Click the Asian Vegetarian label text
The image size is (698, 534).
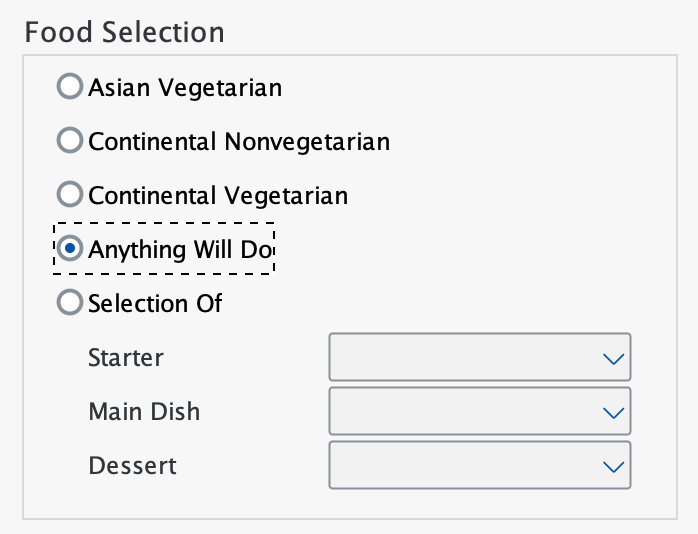pos(185,88)
